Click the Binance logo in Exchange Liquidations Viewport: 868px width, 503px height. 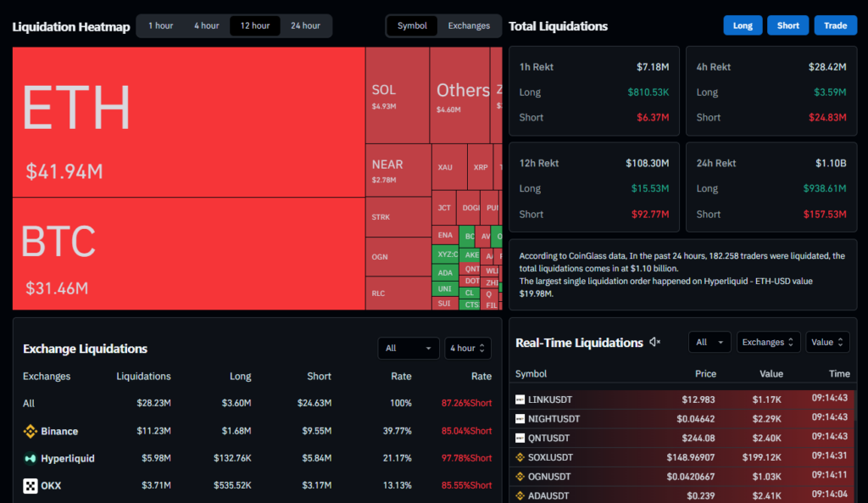30,431
